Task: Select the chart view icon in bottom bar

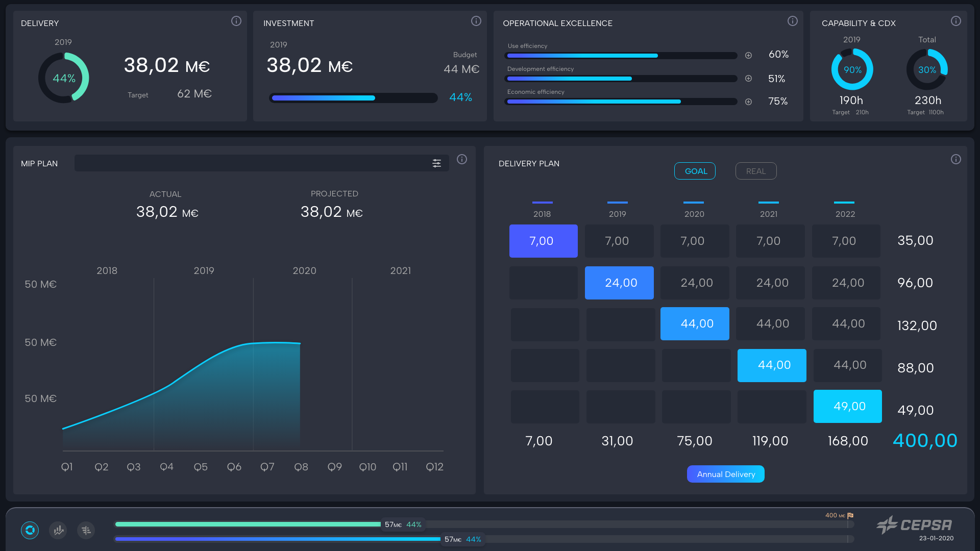Action: point(58,530)
